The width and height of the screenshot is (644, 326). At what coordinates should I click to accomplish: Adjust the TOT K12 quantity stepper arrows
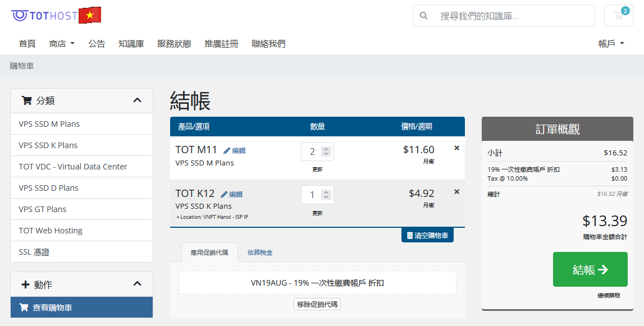326,195
